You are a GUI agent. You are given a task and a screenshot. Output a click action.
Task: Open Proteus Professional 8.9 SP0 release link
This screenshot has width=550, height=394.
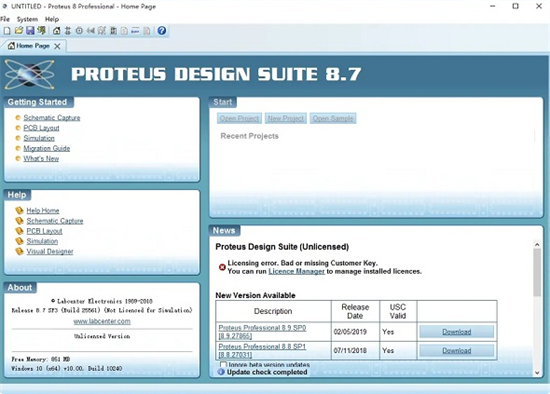pos(262,332)
